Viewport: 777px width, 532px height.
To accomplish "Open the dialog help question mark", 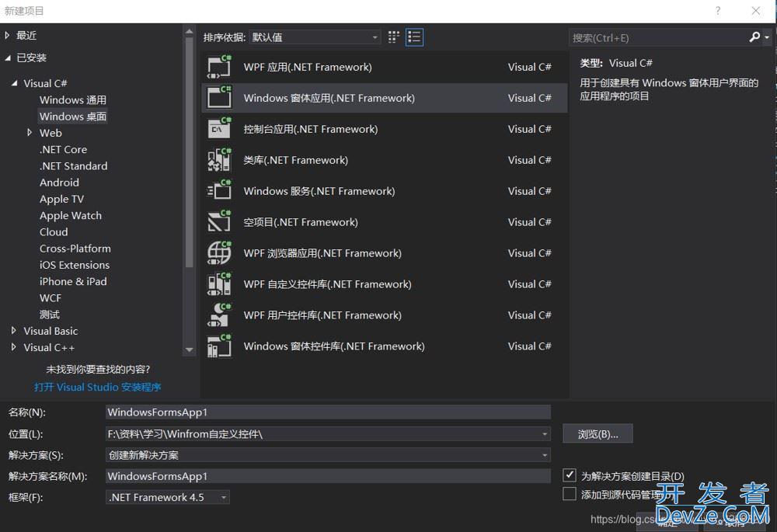I will (717, 10).
